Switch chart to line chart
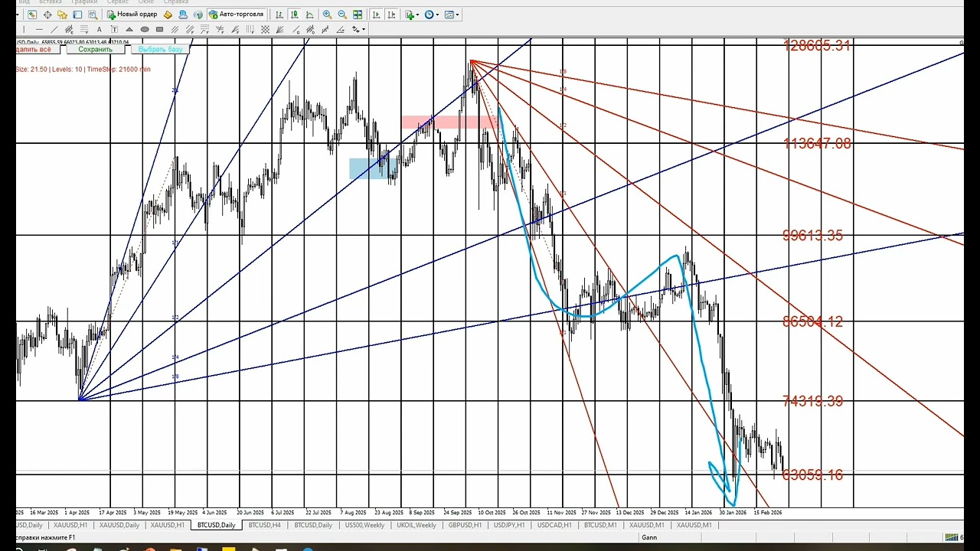Image resolution: width=980 pixels, height=551 pixels. tap(309, 14)
